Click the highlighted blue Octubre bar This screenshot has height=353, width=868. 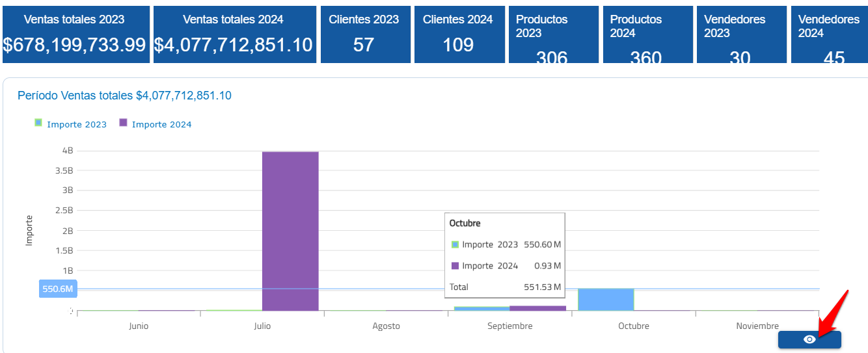[606, 300]
